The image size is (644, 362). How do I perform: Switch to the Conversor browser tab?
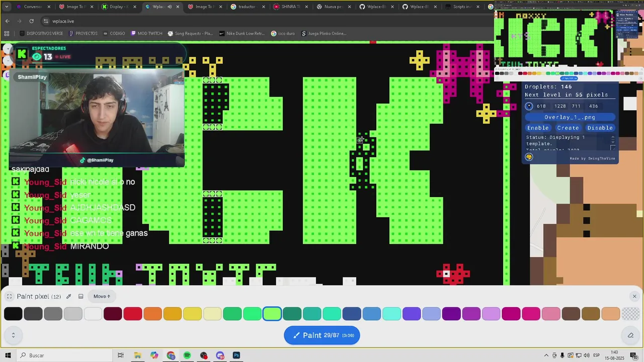33,7
